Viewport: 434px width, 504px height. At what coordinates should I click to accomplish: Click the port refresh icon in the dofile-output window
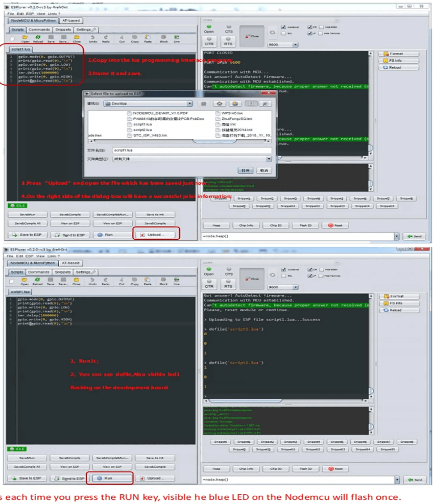(x=273, y=275)
